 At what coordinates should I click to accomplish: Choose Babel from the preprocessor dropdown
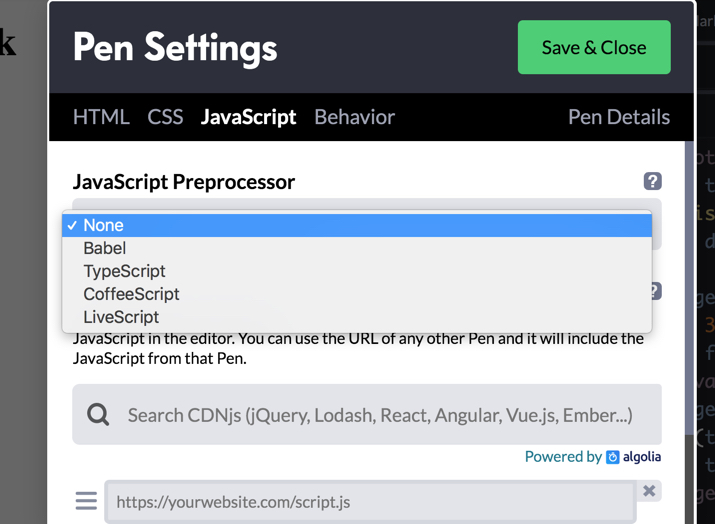[357, 248]
